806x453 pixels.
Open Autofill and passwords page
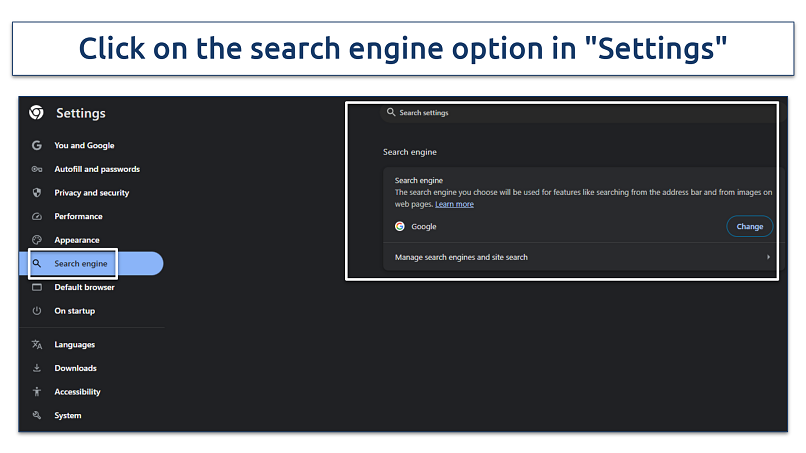[97, 169]
